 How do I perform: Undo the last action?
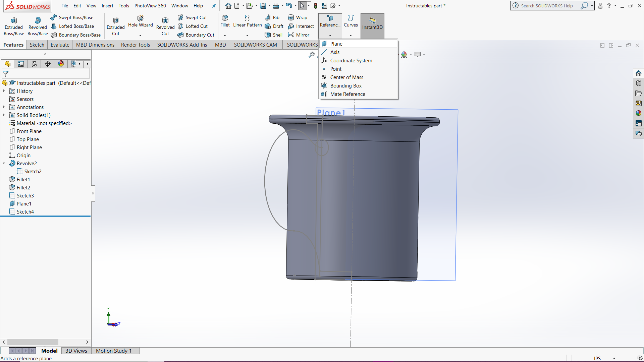tap(289, 6)
